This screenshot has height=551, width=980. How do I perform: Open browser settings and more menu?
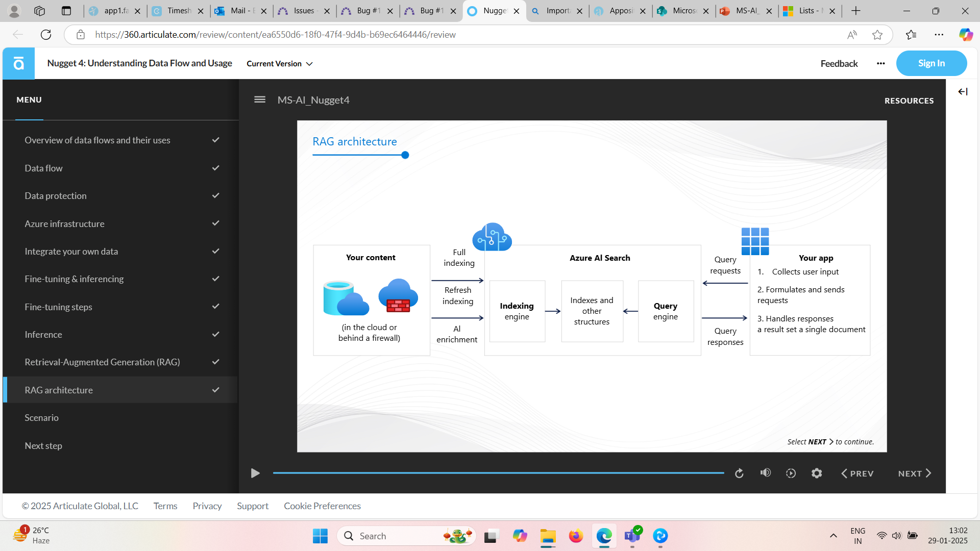click(x=939, y=35)
